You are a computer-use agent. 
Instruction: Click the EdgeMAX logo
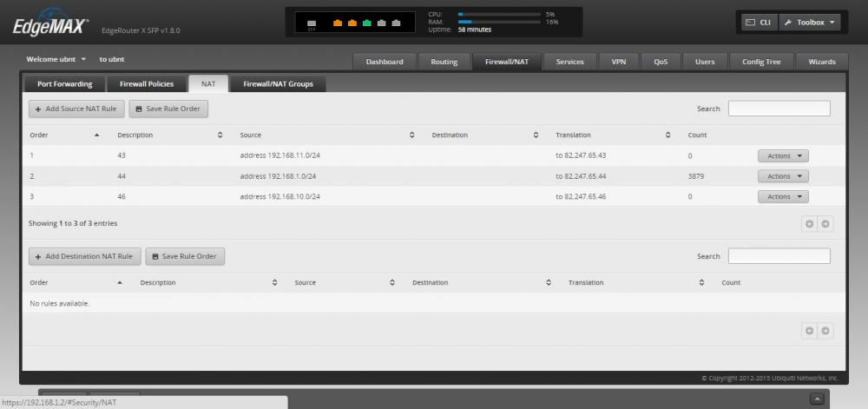point(50,26)
